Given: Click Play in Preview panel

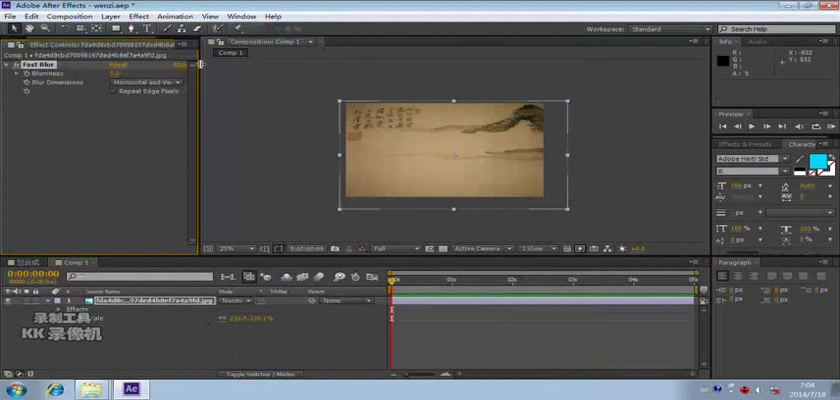Looking at the screenshot, I should (x=752, y=126).
